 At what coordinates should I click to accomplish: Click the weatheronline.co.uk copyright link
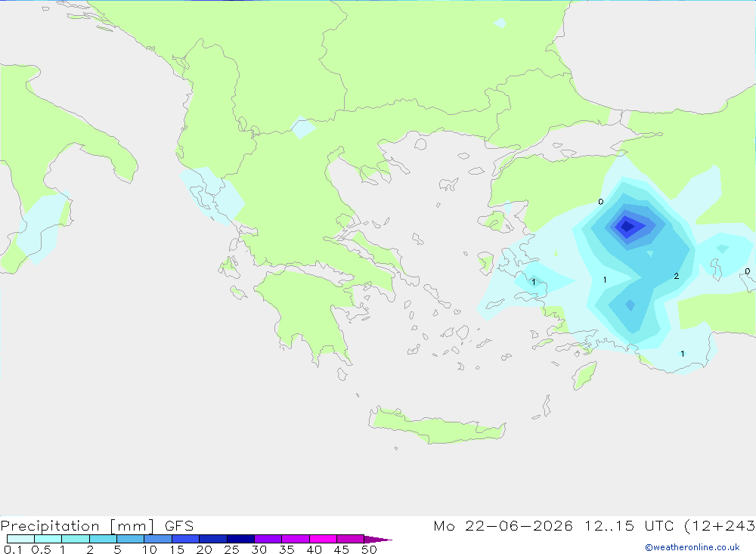692,547
